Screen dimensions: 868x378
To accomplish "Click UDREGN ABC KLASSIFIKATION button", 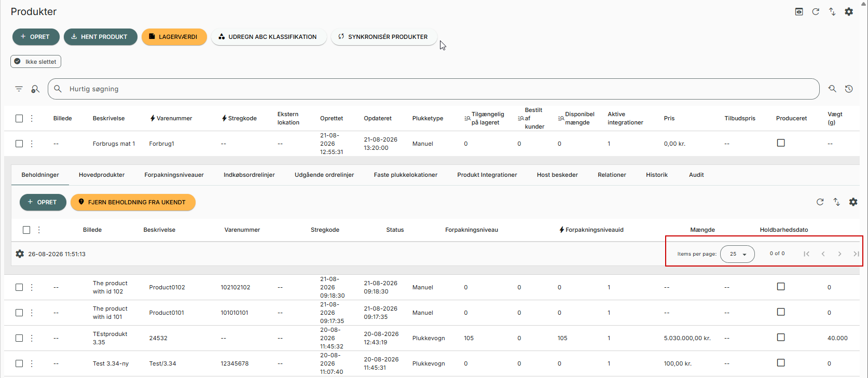I will point(269,37).
